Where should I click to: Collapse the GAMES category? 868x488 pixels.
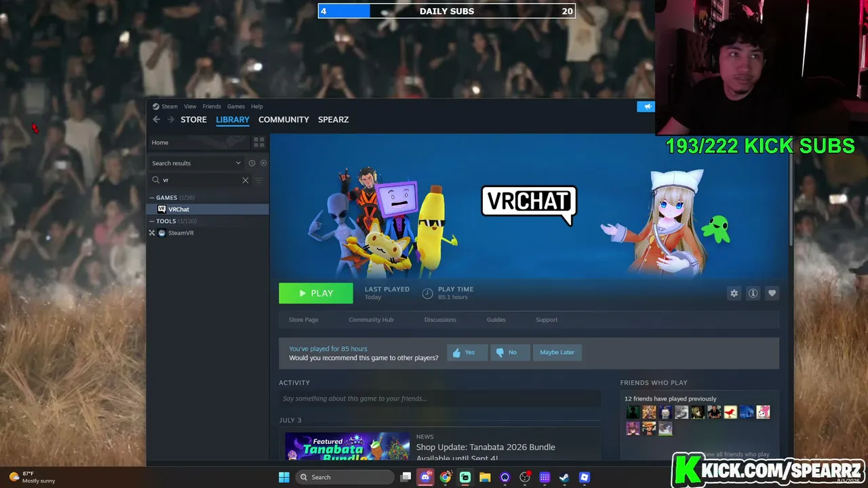pos(152,198)
